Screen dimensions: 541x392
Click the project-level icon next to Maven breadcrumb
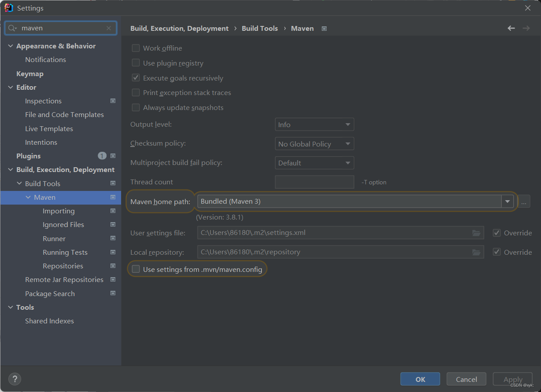[324, 29]
